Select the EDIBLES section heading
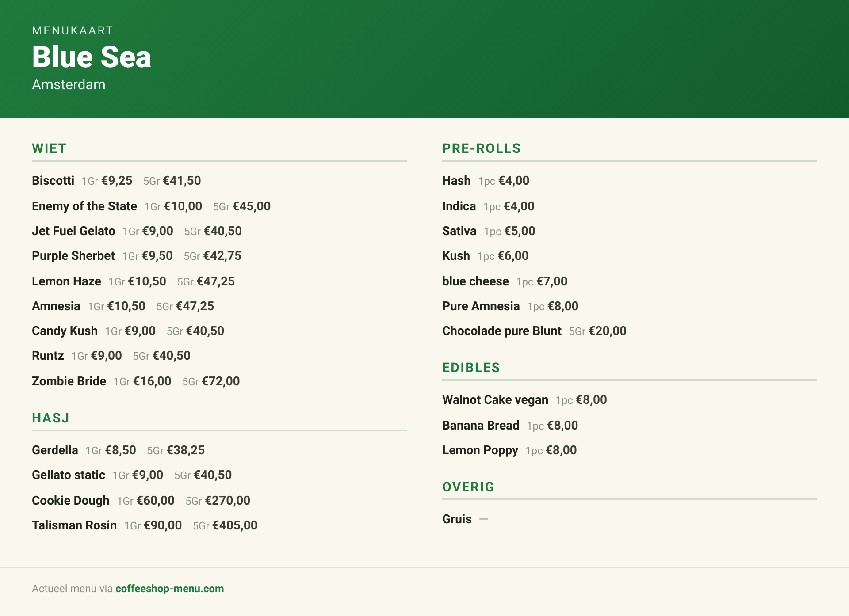849x616 pixels. 471,368
